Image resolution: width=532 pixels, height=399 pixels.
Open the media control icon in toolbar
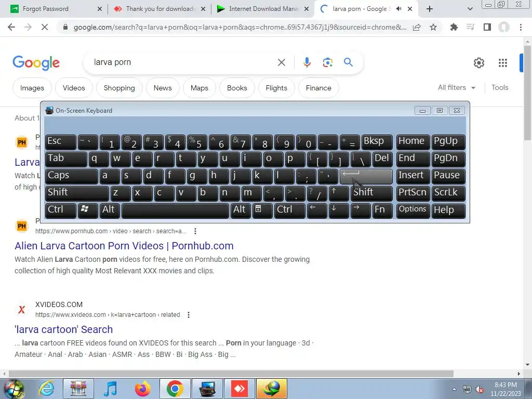(x=470, y=27)
